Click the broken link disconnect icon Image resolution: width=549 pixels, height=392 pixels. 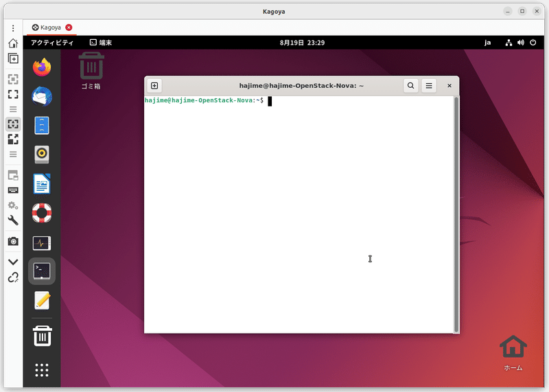[x=13, y=277]
